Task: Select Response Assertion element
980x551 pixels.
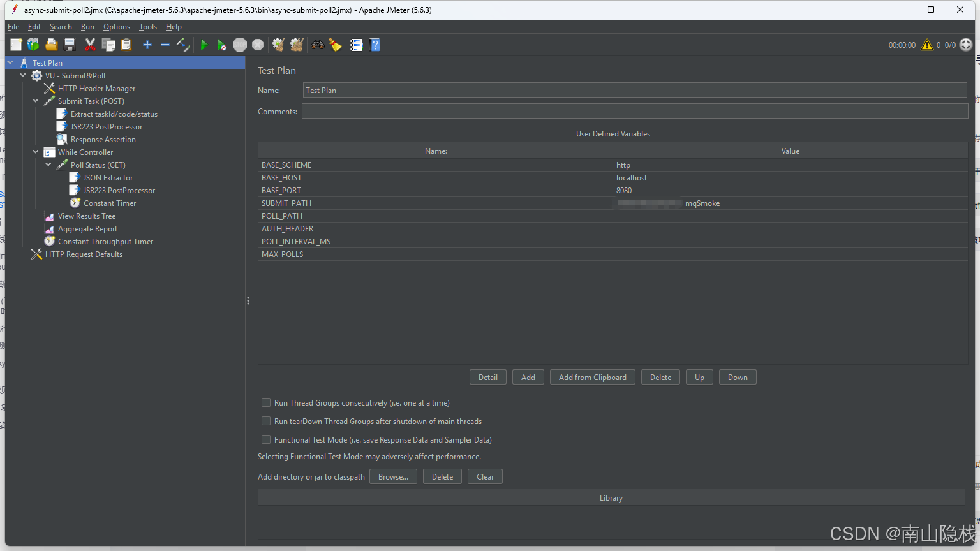Action: pos(103,140)
